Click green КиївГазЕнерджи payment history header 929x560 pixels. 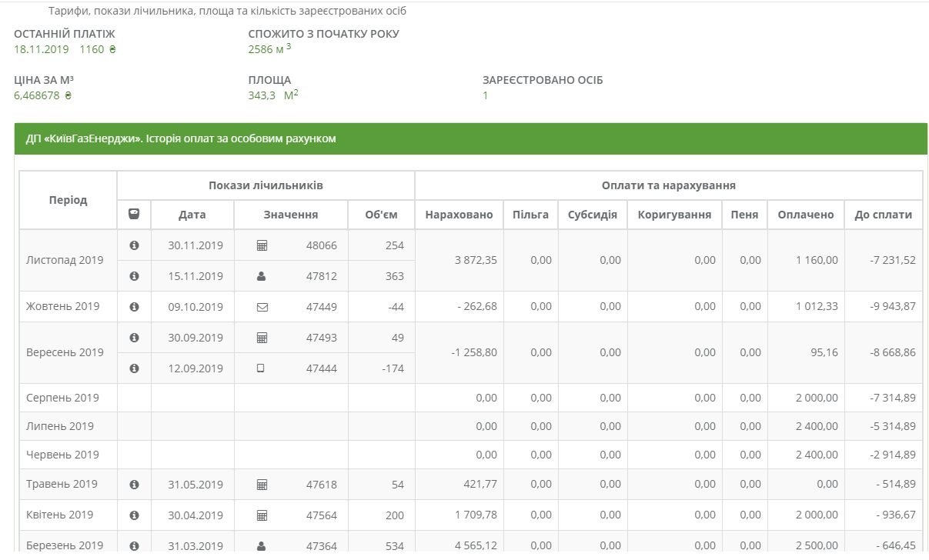click(x=470, y=139)
